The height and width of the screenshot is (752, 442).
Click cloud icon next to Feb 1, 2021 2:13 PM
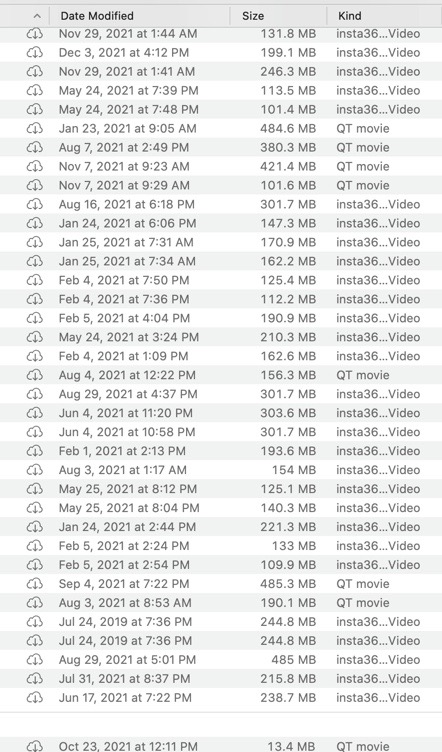(x=35, y=451)
